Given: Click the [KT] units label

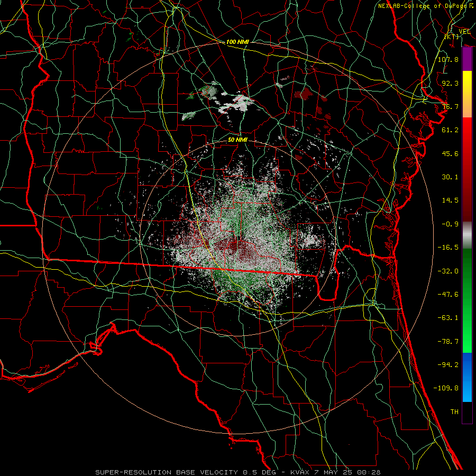Looking at the screenshot, I should tap(452, 36).
